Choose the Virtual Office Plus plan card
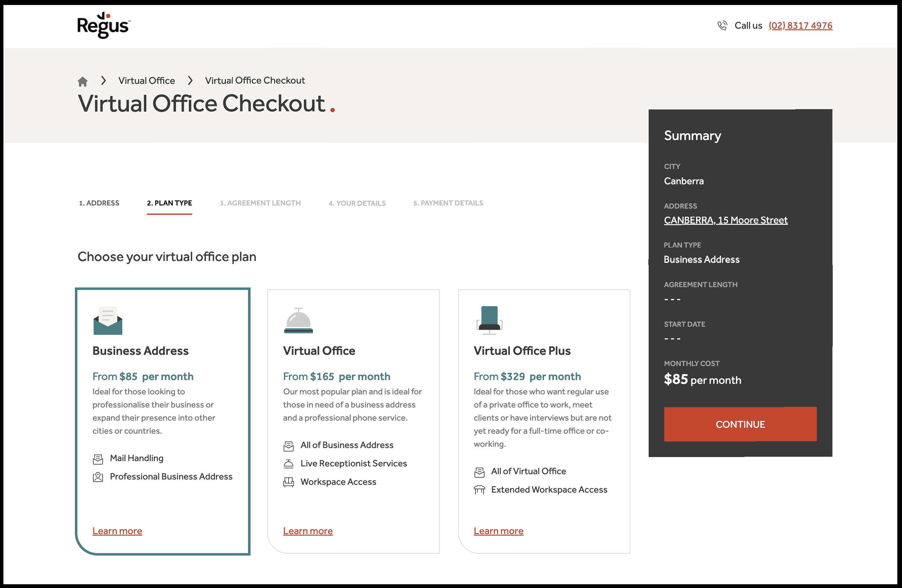The image size is (902, 588). click(x=544, y=422)
